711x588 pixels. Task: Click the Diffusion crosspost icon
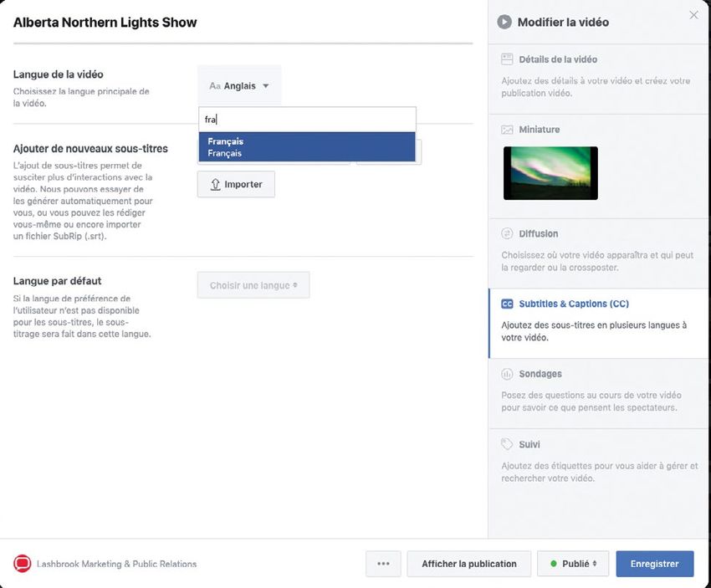[x=507, y=233]
